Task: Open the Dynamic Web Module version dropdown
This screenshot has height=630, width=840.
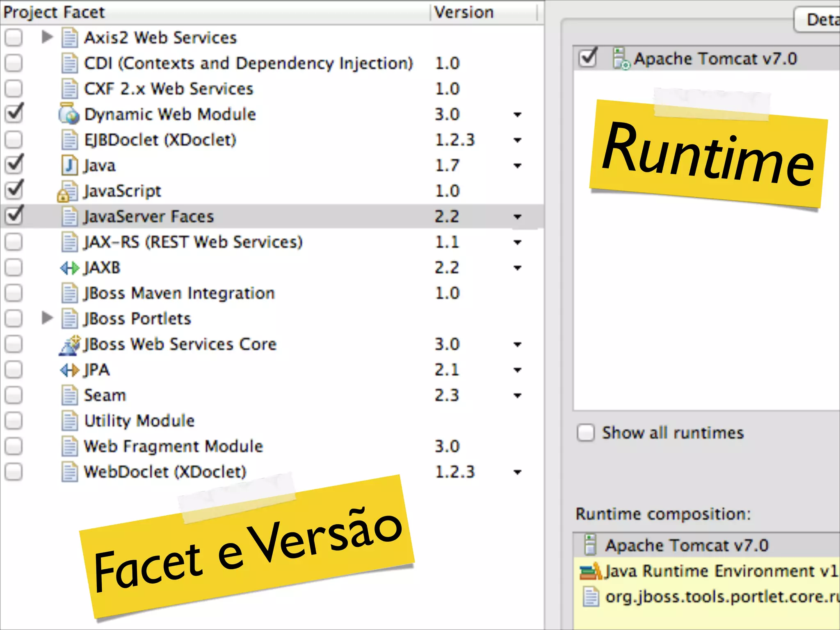Action: pos(518,115)
